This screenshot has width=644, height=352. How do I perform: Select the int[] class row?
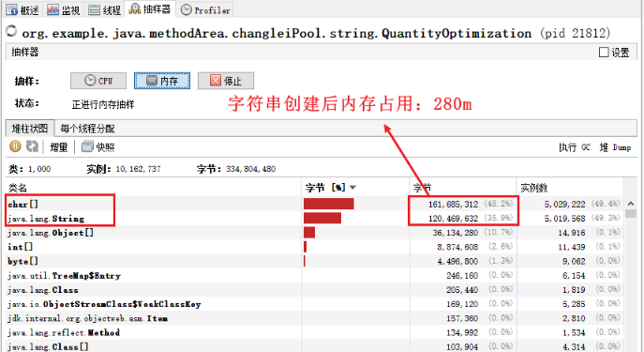(x=314, y=247)
